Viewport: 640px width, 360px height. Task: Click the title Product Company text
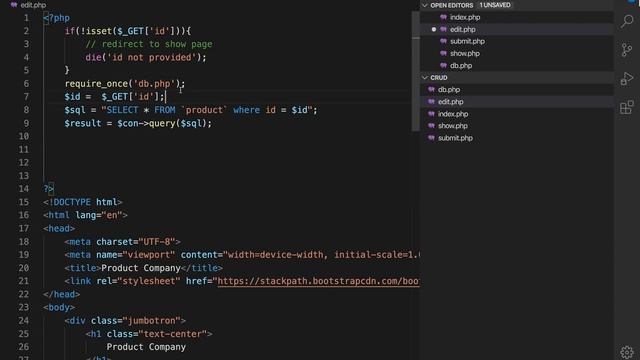point(140,268)
